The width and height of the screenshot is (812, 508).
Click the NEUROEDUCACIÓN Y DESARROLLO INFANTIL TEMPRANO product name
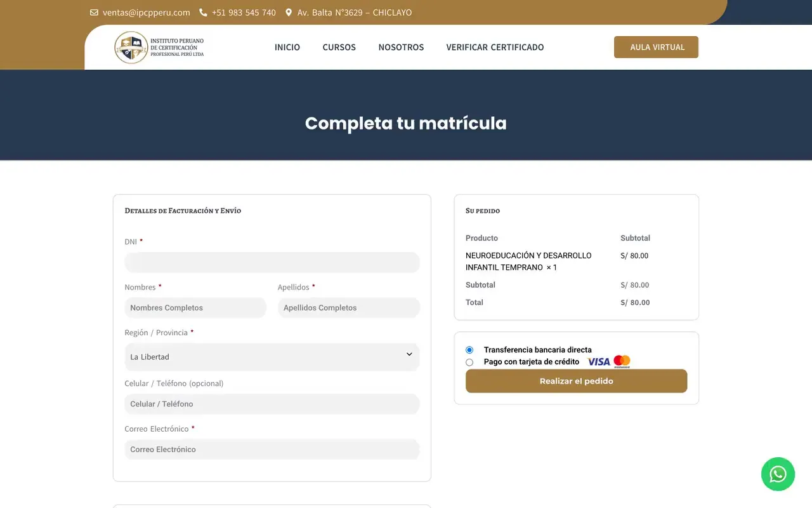point(528,261)
